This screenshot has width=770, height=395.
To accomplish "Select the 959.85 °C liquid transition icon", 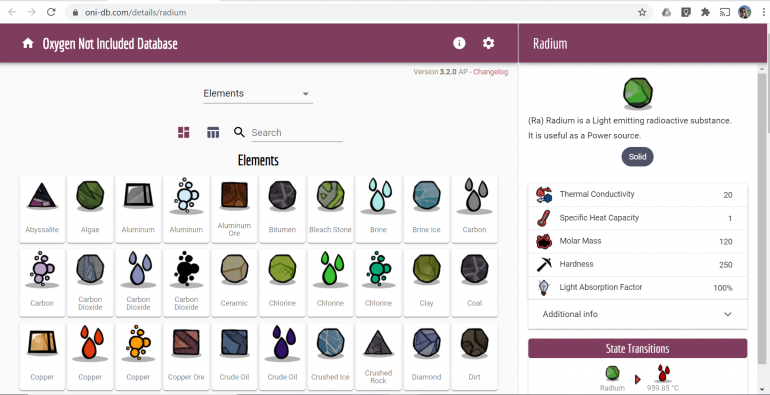I will coord(663,373).
